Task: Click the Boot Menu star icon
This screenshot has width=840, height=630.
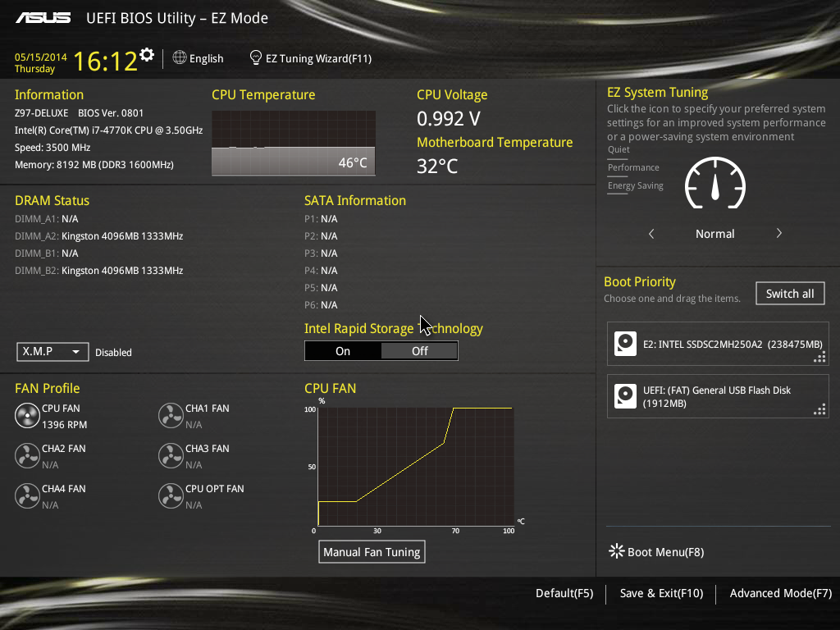Action: click(x=617, y=551)
